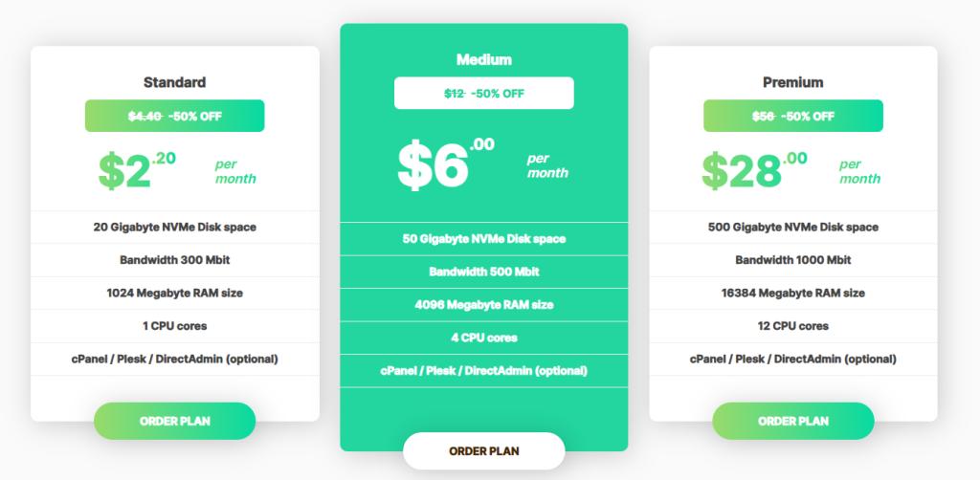Select the Bandwidth 500 Mbit feature row
This screenshot has height=480, width=980.
pos(483,272)
